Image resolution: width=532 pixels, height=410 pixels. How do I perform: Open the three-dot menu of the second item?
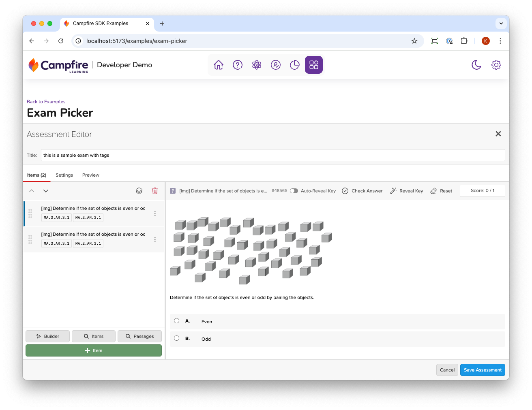click(x=155, y=239)
